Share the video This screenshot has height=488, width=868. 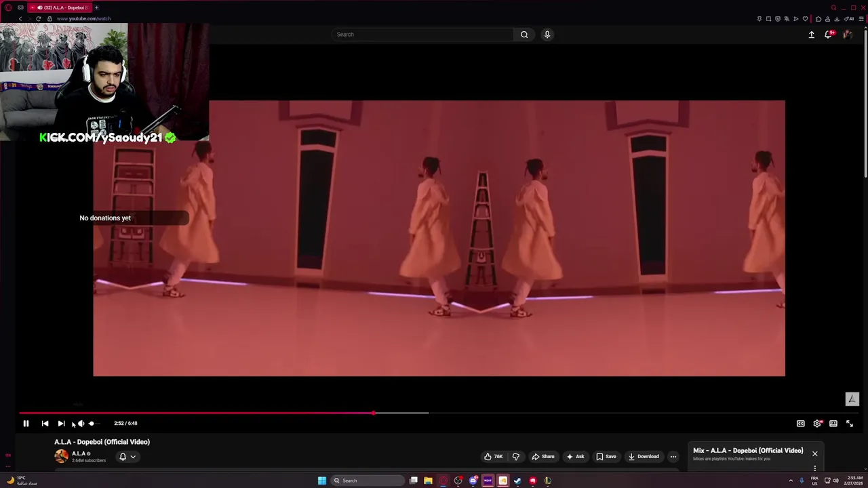543,457
